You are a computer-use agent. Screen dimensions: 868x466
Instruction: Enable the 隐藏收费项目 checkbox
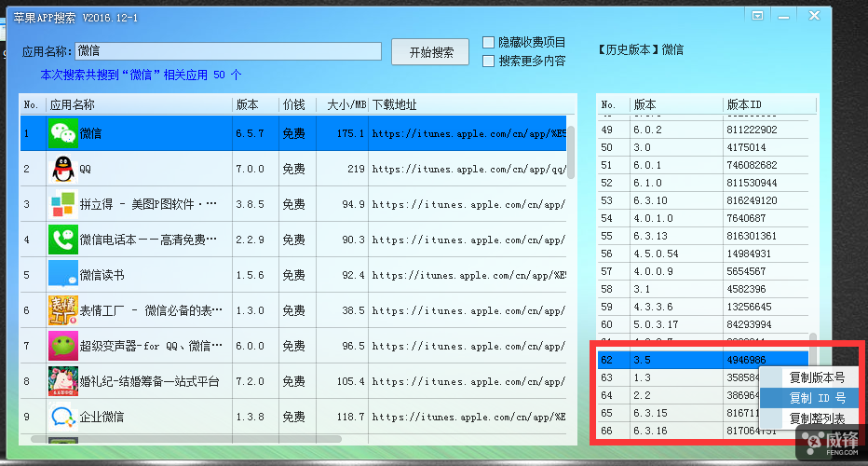click(x=488, y=42)
